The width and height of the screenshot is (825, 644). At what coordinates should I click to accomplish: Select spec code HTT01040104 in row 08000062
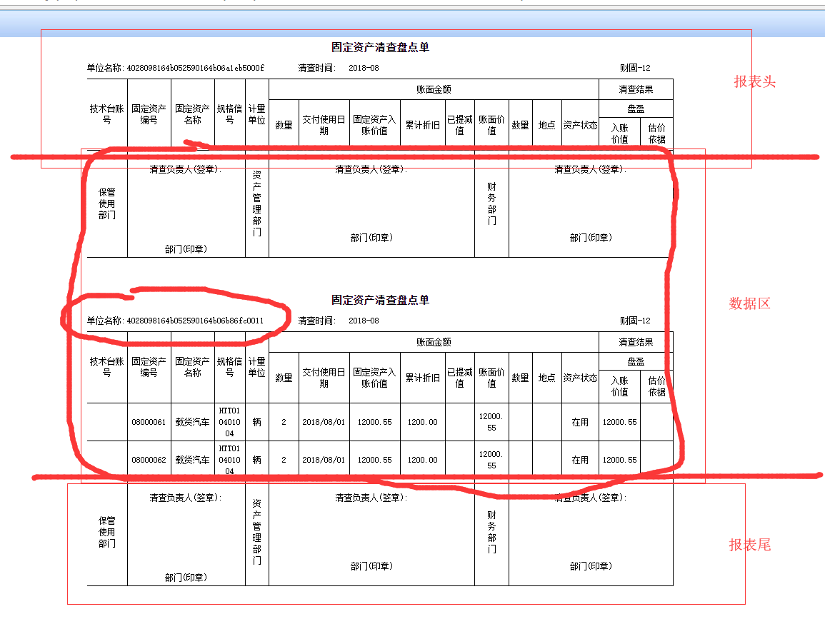coord(229,460)
